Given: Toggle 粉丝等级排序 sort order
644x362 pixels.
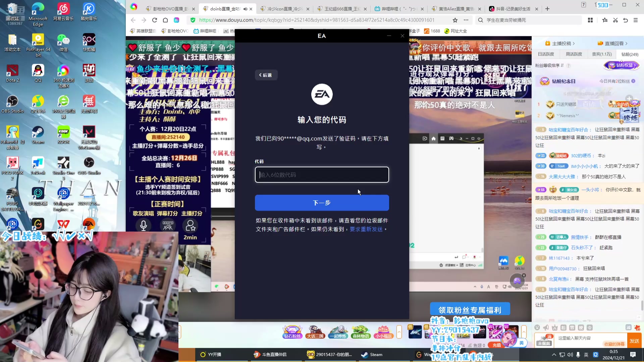Looking at the screenshot, I should pyautogui.click(x=550, y=65).
